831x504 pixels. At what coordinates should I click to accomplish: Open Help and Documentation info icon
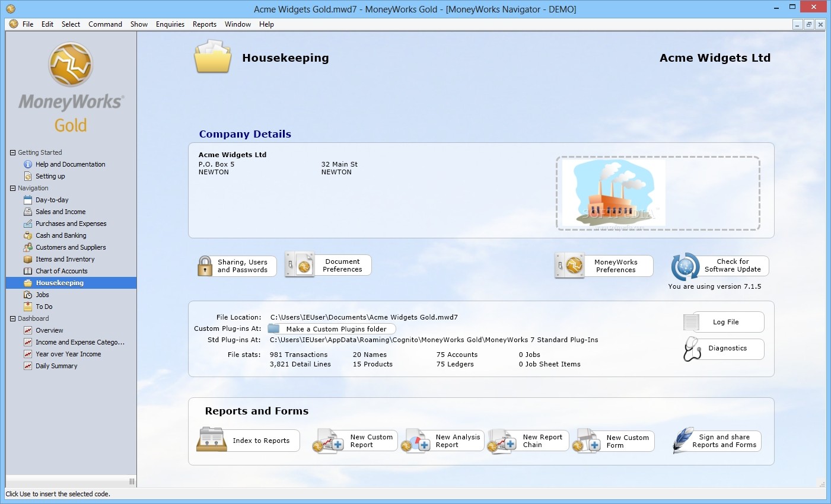click(28, 164)
